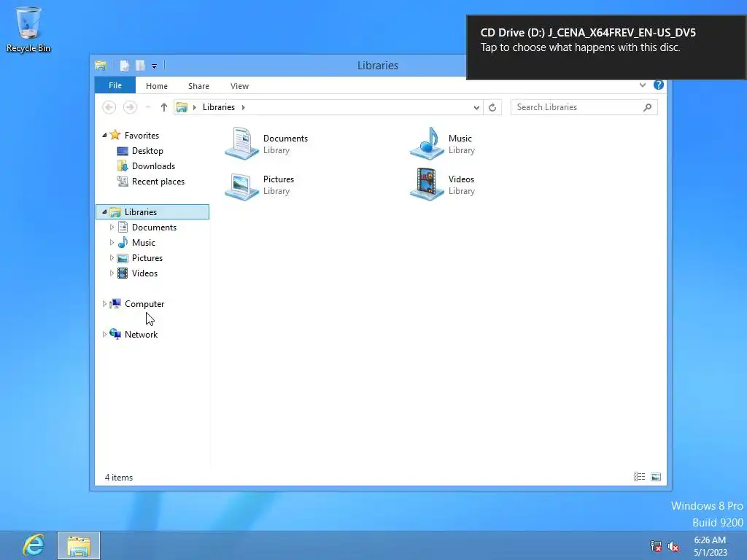Switch to Large icons view in status bar

pos(656,477)
